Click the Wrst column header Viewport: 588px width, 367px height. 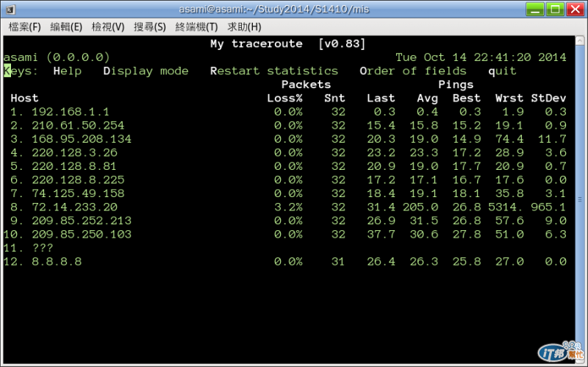click(x=509, y=99)
